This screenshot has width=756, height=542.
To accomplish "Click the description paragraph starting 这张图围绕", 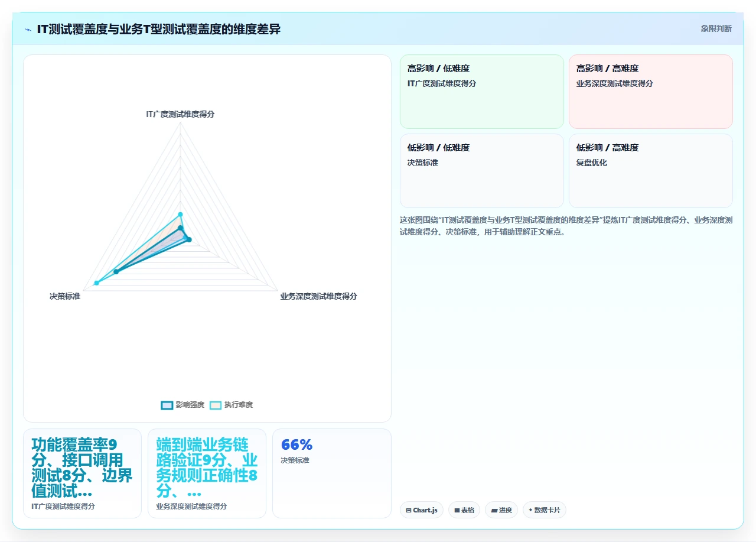I will pos(566,226).
